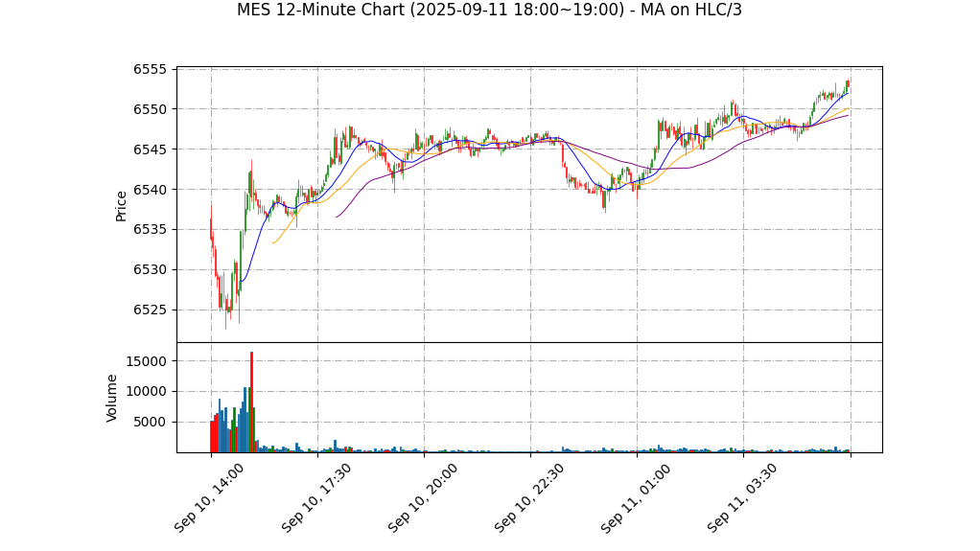The image size is (980, 551).
Task: Click the "Sep 10, 22:30" time label
Action: [528, 498]
